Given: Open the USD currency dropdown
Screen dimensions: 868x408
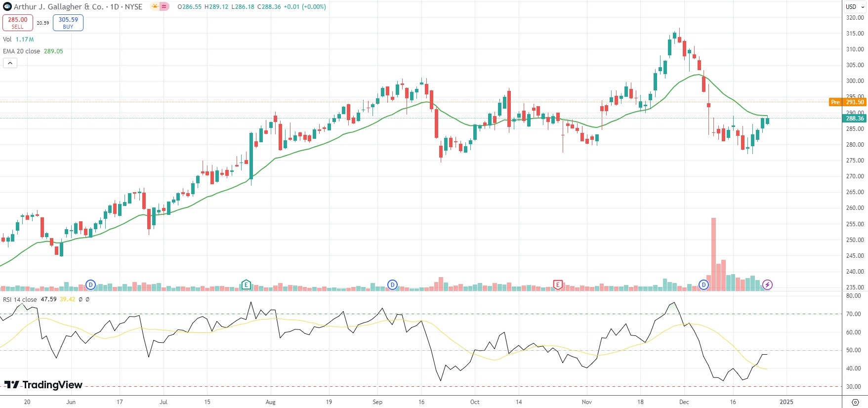Looking at the screenshot, I should click(x=855, y=7).
